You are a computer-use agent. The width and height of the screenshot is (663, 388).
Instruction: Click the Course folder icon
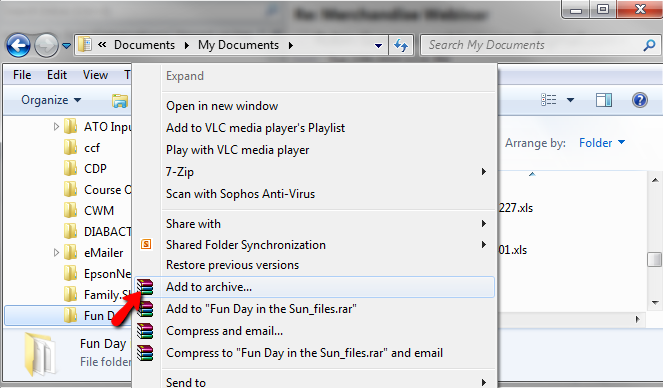click(x=71, y=189)
